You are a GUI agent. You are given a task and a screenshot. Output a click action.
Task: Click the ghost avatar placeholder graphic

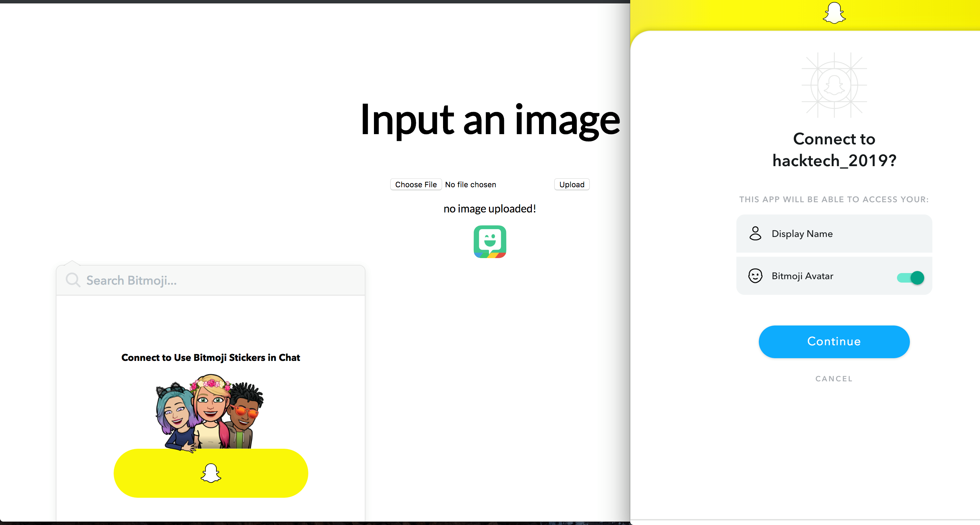[834, 85]
